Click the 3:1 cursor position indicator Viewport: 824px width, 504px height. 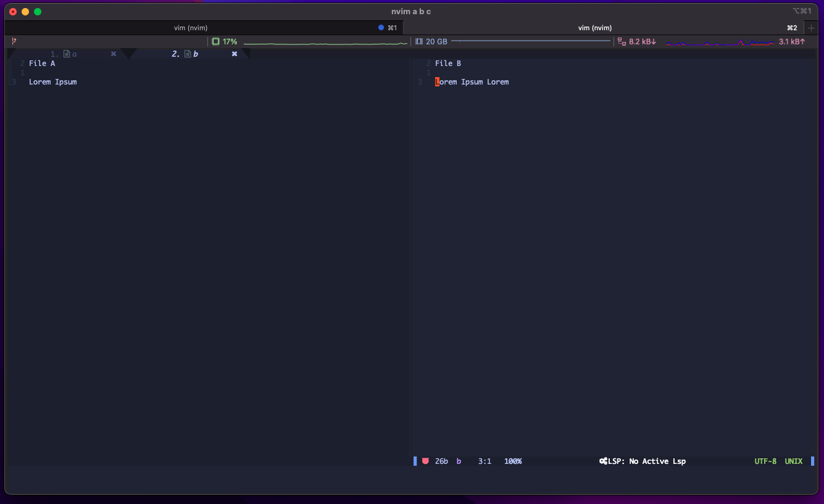[485, 461]
